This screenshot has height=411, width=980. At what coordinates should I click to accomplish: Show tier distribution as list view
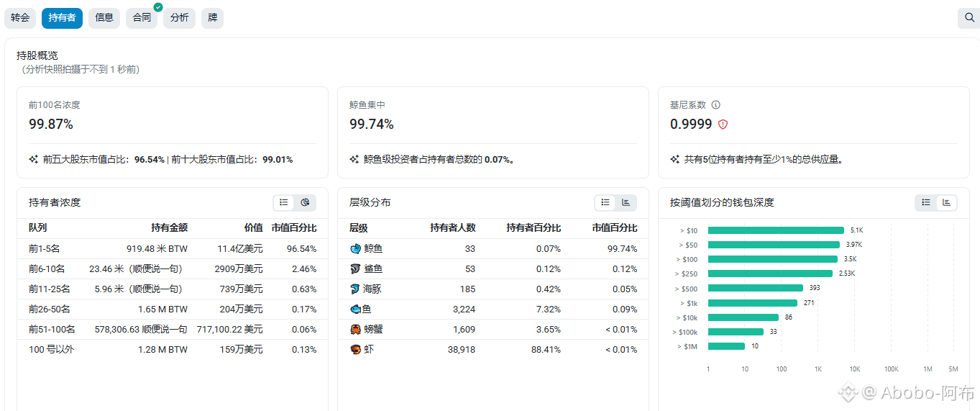click(605, 203)
